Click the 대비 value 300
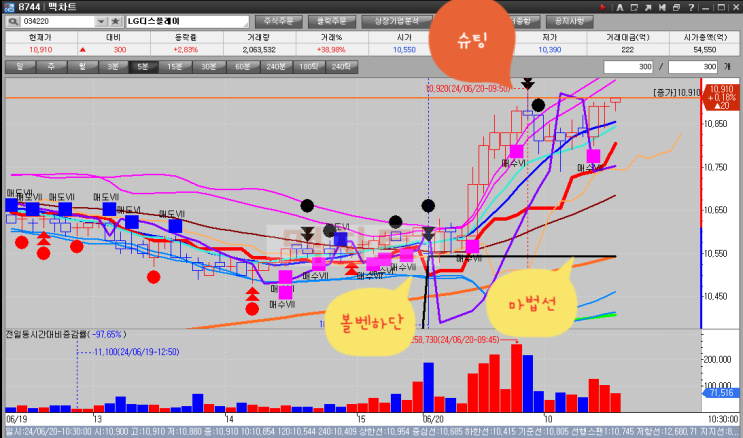The image size is (743, 438). (x=119, y=50)
